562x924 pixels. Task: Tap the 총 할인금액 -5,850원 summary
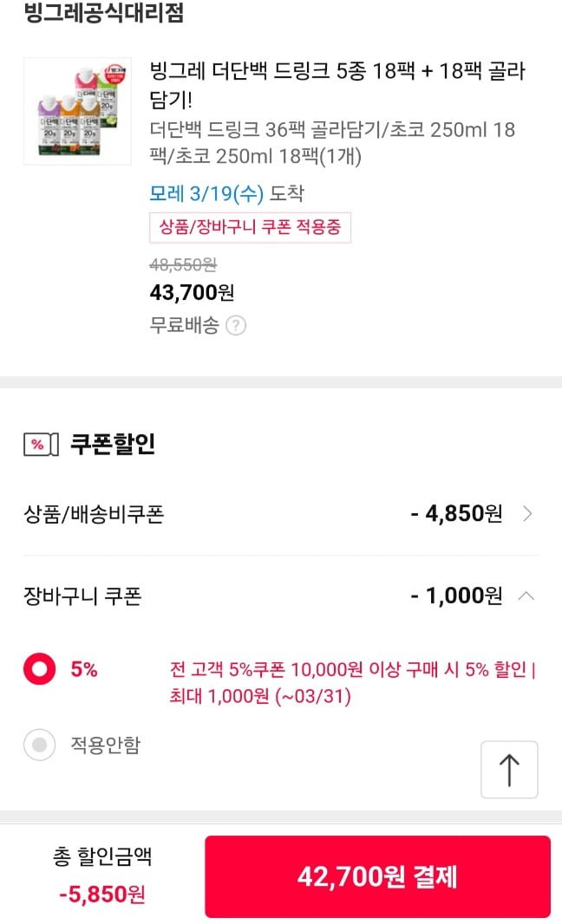(102, 875)
